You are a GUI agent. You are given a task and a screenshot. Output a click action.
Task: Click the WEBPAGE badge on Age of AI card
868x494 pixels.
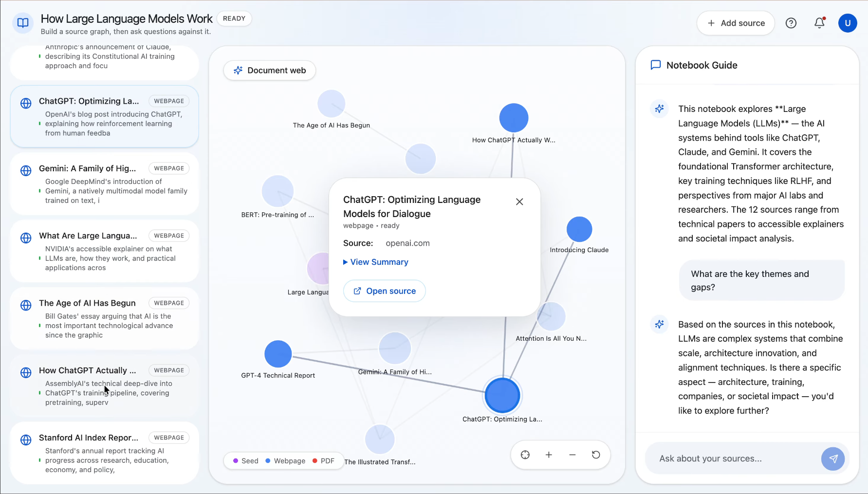click(169, 303)
